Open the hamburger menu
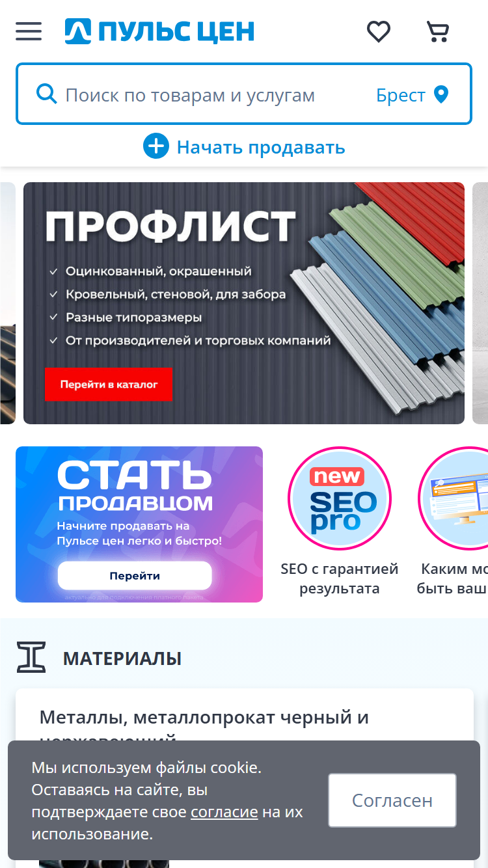Image resolution: width=488 pixels, height=868 pixels. (29, 31)
